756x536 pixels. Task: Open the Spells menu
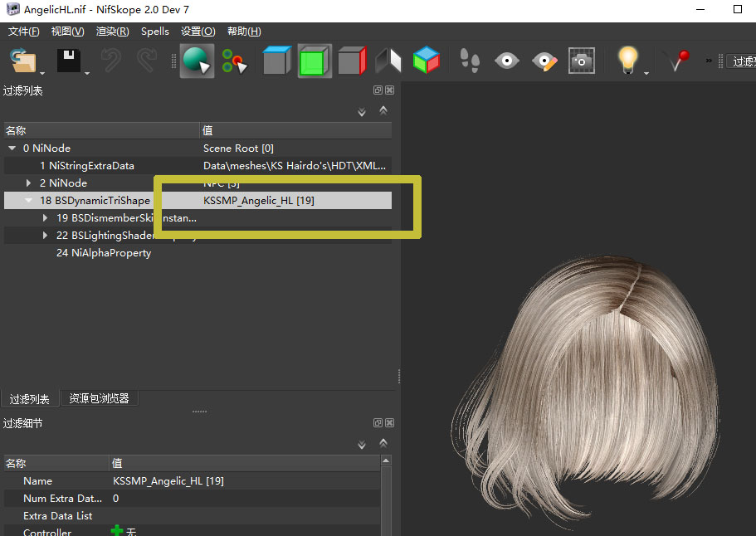(154, 32)
